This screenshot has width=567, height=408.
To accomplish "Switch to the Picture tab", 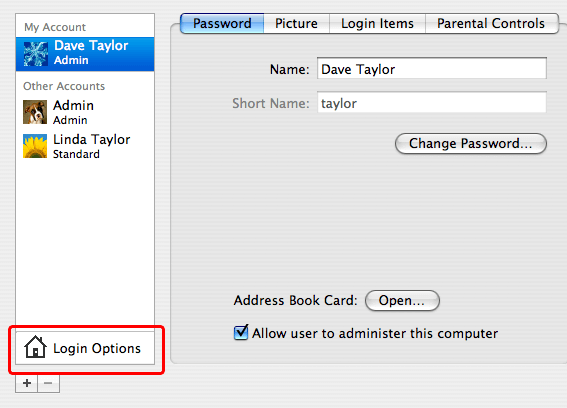I will tap(296, 24).
